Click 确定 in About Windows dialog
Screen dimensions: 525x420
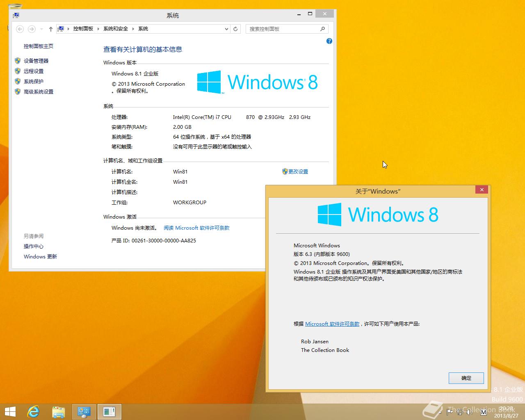pos(466,378)
